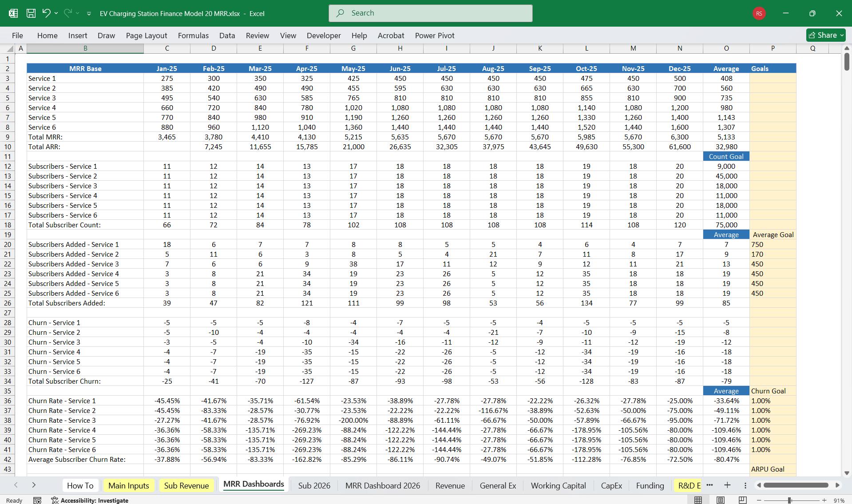Open the Undo history dropdown arrow
Viewport: 852px width, 504px height.
coord(56,13)
